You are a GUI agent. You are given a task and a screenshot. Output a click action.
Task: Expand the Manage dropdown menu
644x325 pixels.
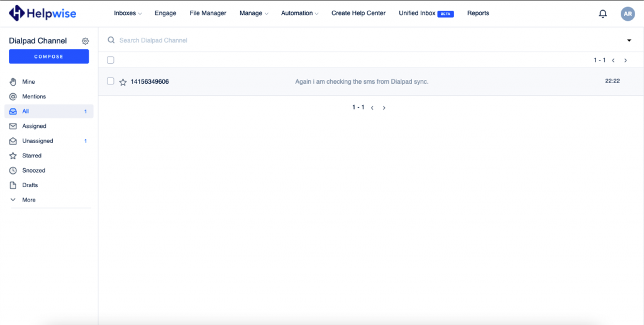pyautogui.click(x=254, y=13)
